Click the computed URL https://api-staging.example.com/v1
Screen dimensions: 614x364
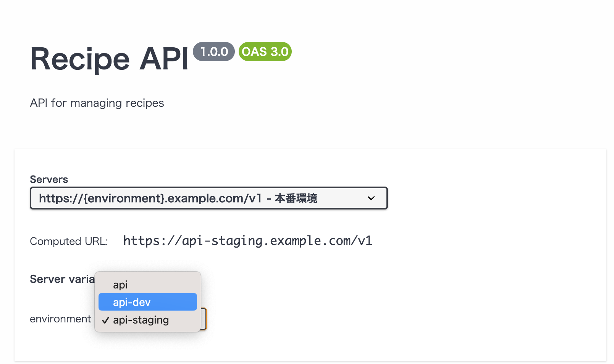(247, 240)
